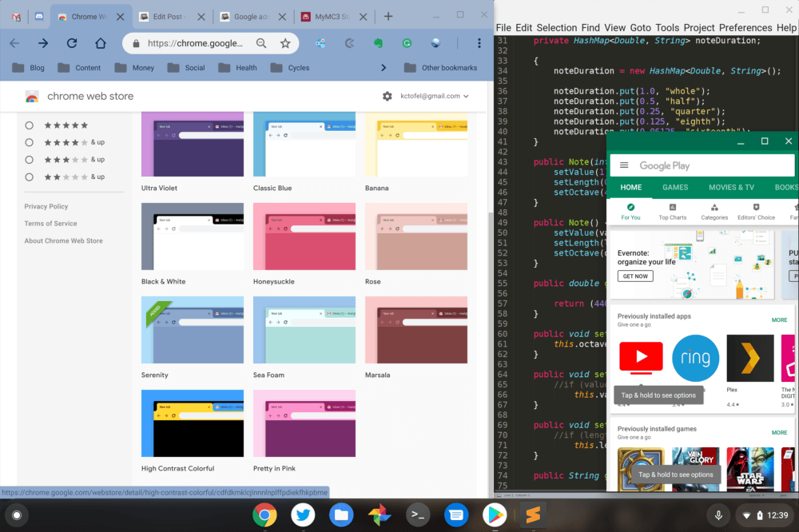Screen dimensions: 799x532
Task: Click the zoom magnifier in address bar
Action: [x=261, y=43]
